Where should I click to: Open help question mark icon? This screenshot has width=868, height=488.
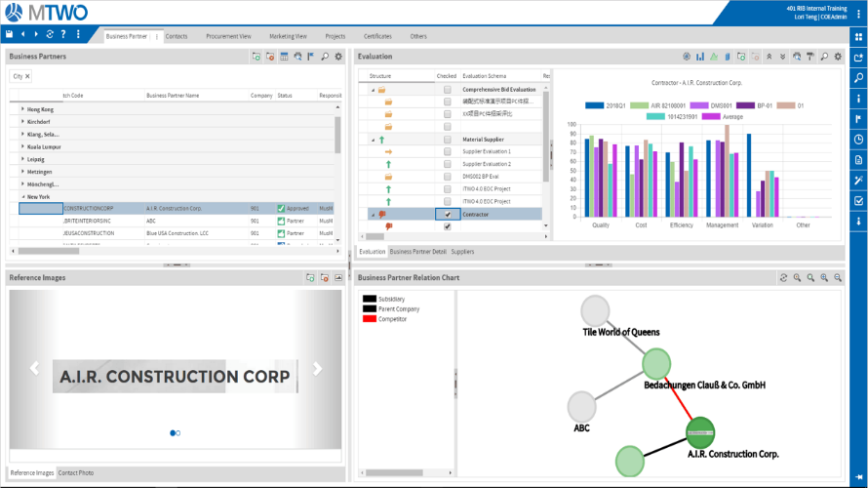click(63, 34)
